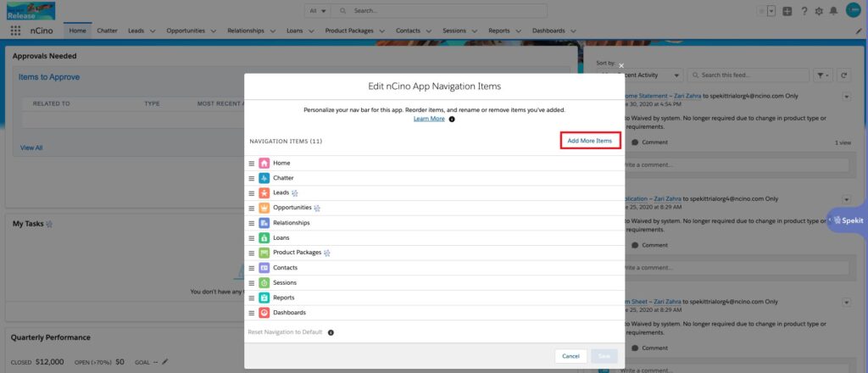Click the Save button in dialog

point(604,356)
